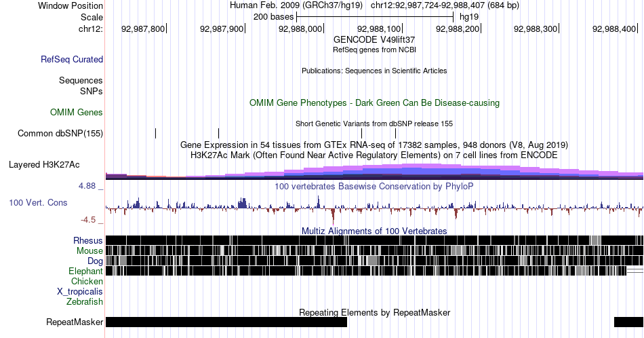This screenshot has height=338, width=644.
Task: Click the 100 Vert. Cons track label
Action: tap(38, 202)
